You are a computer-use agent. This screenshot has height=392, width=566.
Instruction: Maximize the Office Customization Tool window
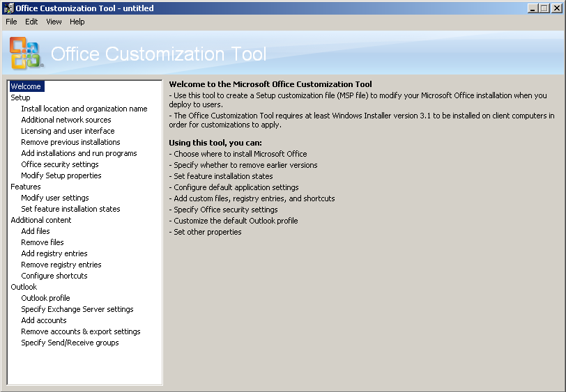(544, 8)
